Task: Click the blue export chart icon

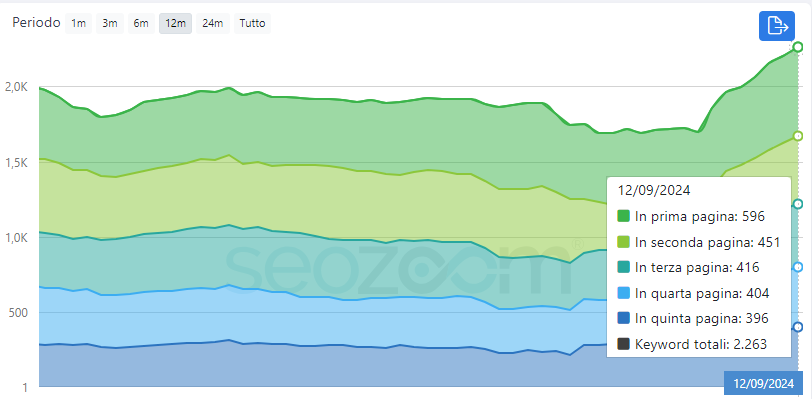Action: [x=777, y=25]
